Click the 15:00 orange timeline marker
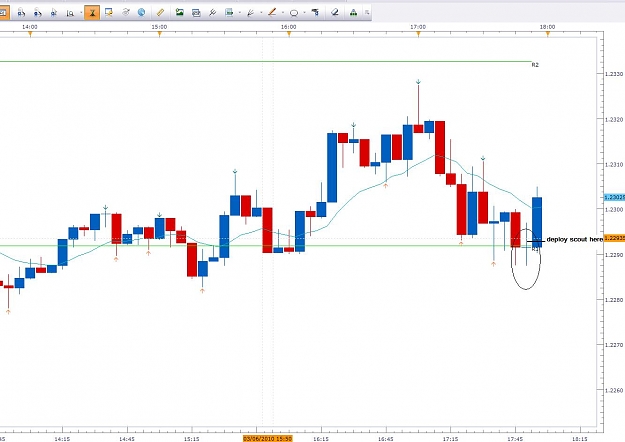The width and height of the screenshot is (625, 442). pos(159,34)
